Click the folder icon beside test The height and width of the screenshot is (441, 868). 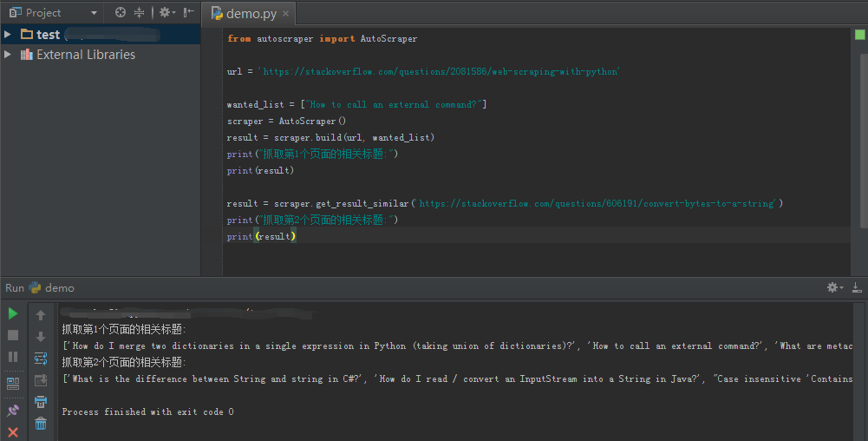[x=27, y=35]
